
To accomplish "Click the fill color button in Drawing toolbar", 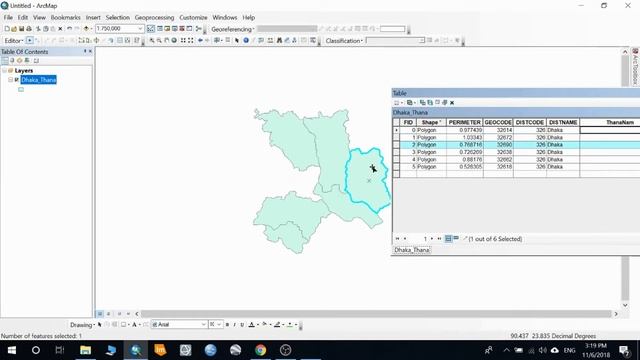I will click(x=265, y=324).
